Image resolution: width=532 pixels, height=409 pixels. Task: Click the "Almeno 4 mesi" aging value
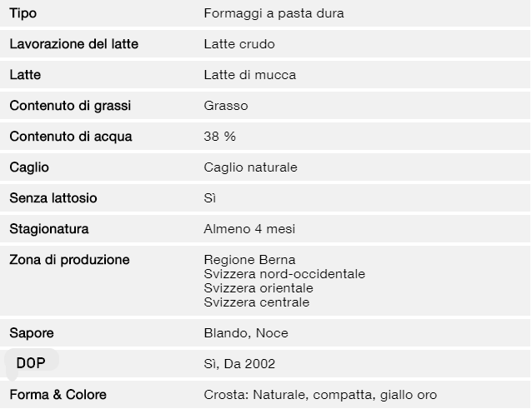pos(249,229)
